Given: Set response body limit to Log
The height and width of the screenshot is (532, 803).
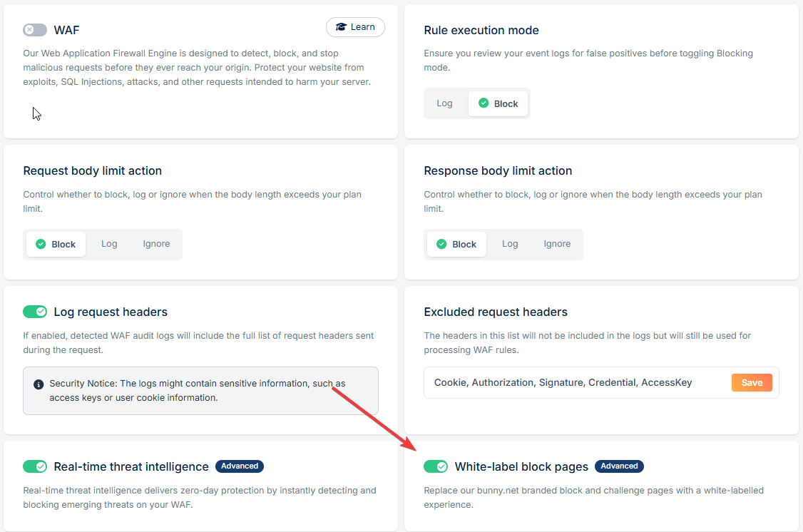Looking at the screenshot, I should [x=510, y=244].
